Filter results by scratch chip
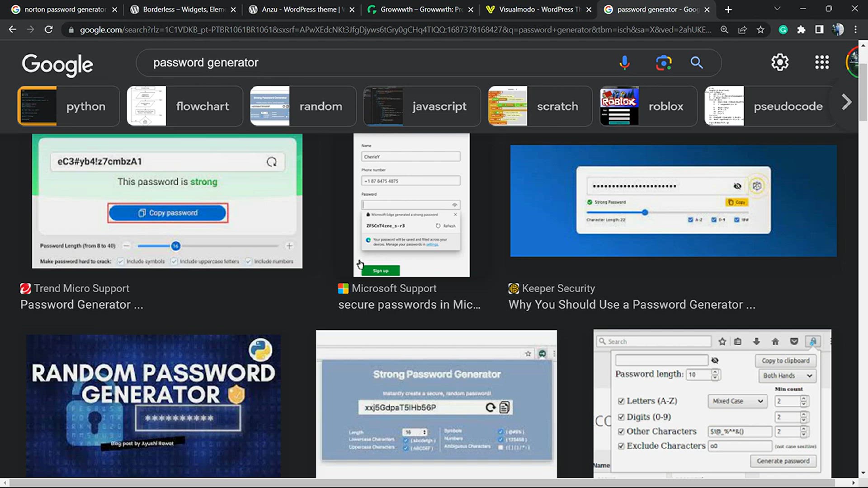This screenshot has width=868, height=488. coord(540,106)
